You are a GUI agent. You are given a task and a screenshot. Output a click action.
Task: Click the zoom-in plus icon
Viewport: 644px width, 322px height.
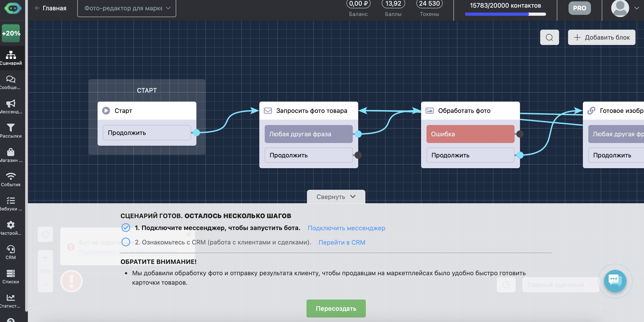click(x=45, y=257)
